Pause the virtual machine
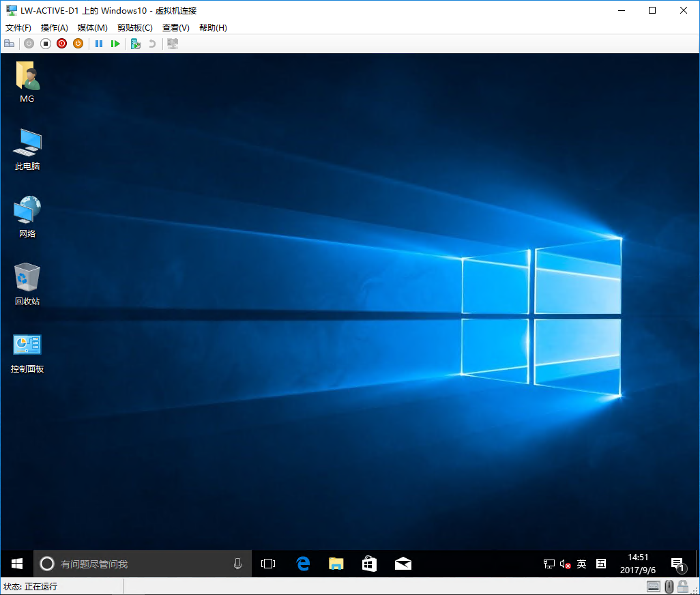 pos(99,44)
